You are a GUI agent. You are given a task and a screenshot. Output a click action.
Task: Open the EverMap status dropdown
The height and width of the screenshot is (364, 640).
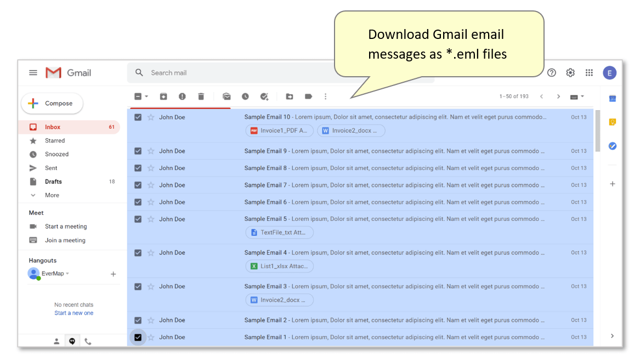[67, 274]
